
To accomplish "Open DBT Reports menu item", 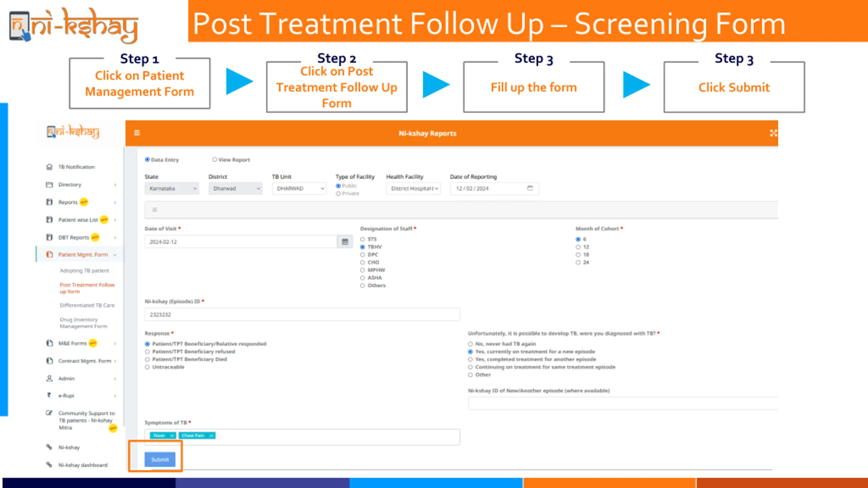I will click(x=74, y=237).
